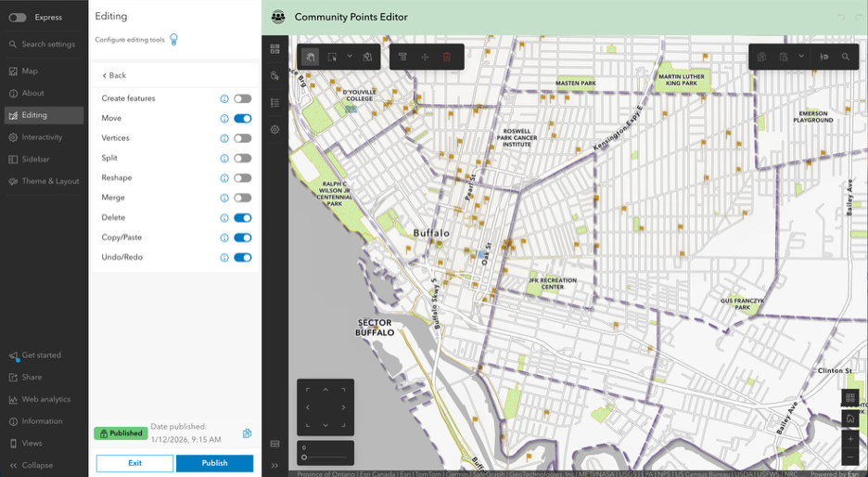The height and width of the screenshot is (477, 868).
Task: Zoom in with the plus button
Action: pos(850,439)
